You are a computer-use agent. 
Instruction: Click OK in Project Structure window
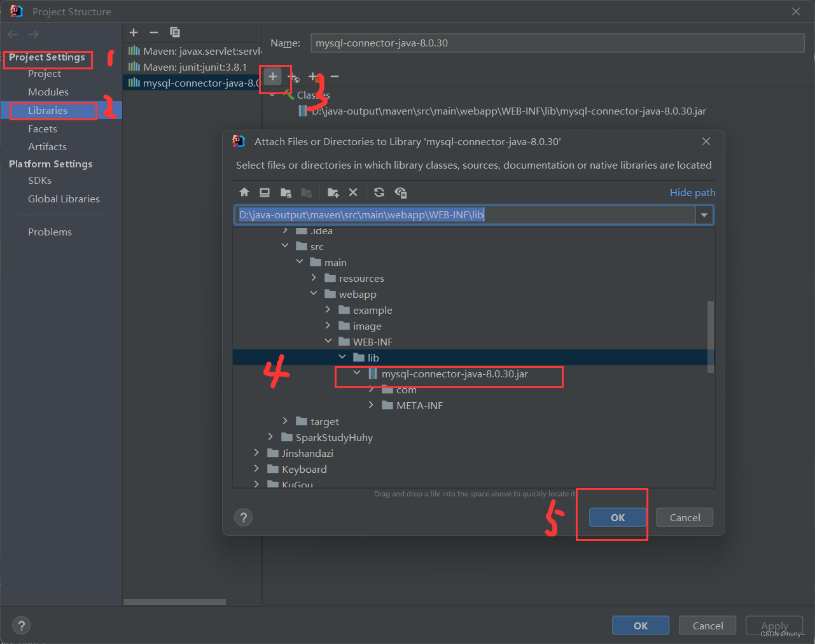tap(641, 626)
